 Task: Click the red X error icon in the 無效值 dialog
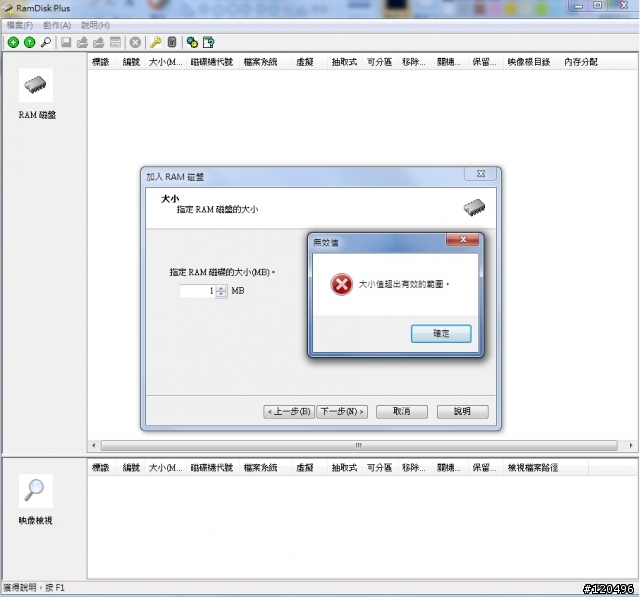click(342, 284)
